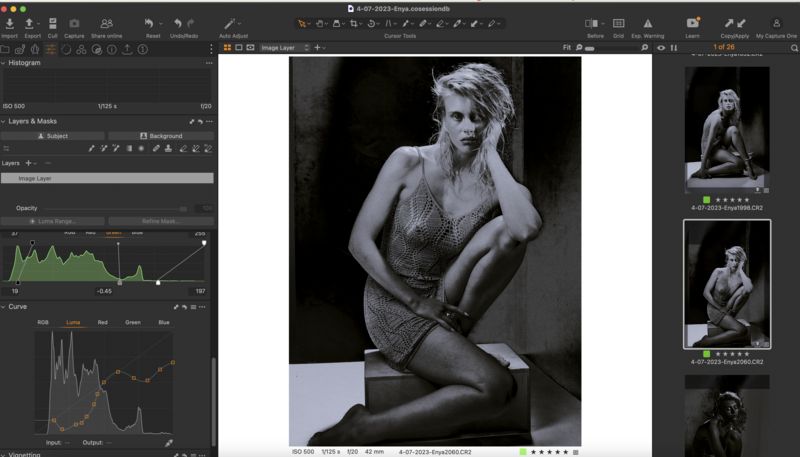This screenshot has height=457, width=800.
Task: Select the Red tab in Curve
Action: click(x=103, y=322)
